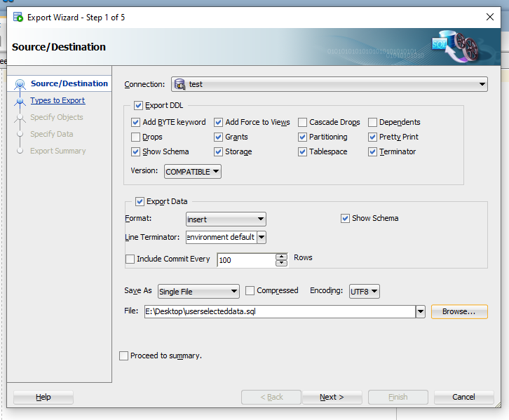Click the Types to Export step node icon

tap(20, 102)
